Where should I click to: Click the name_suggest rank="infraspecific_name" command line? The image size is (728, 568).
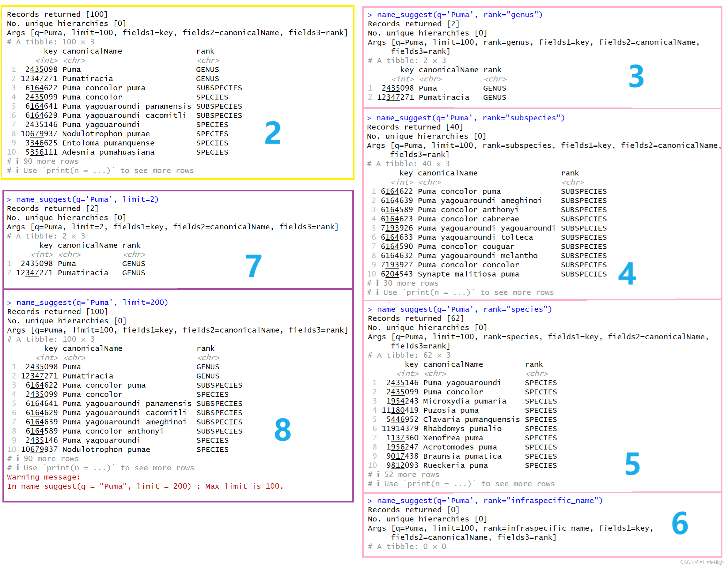[485, 501]
